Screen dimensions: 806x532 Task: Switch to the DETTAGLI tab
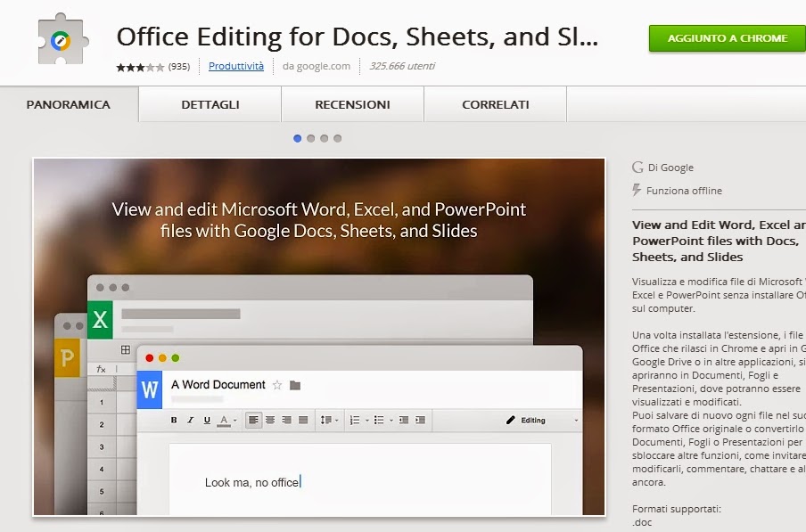point(210,104)
